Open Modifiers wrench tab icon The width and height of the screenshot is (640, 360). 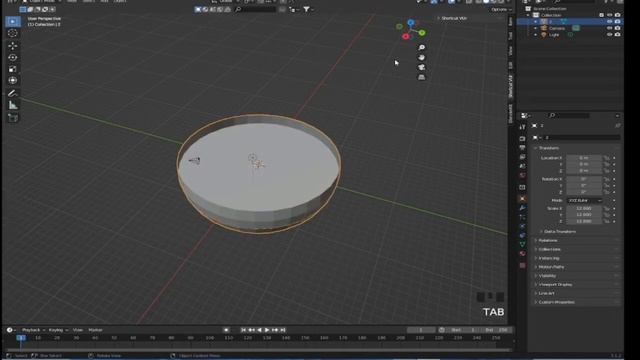[522, 208]
